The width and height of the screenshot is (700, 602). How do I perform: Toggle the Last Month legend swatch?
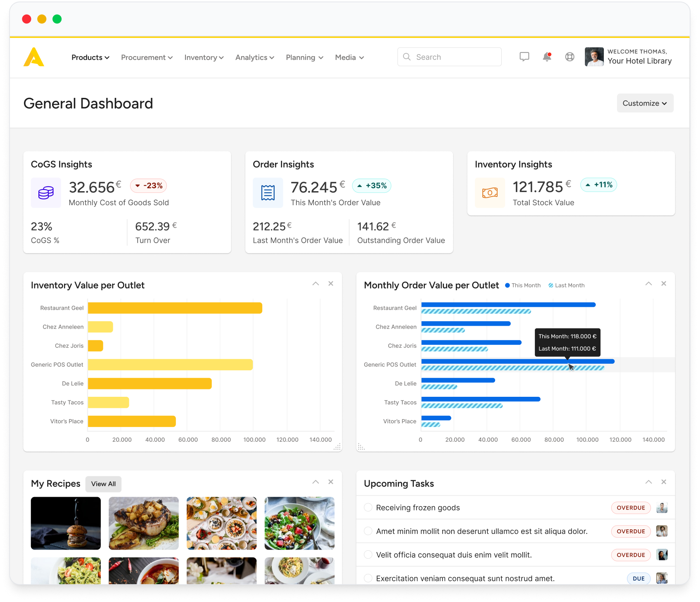pos(551,285)
